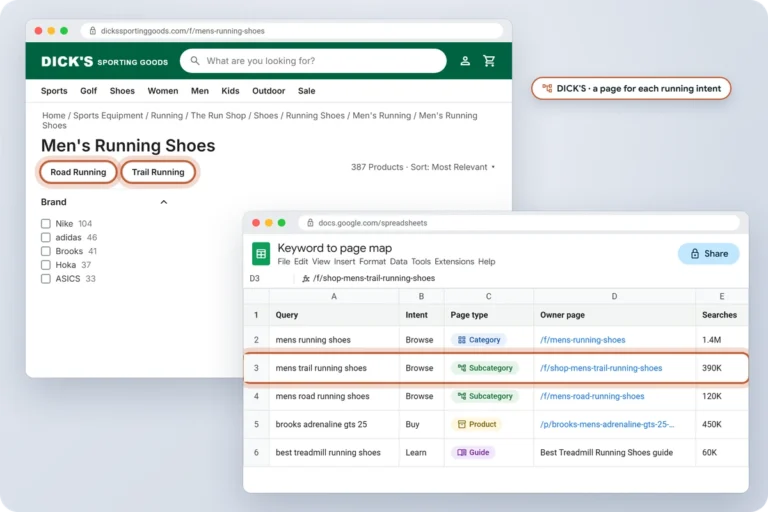Open the Edit menu in Sheets
This screenshot has width=768, height=512.
point(301,262)
